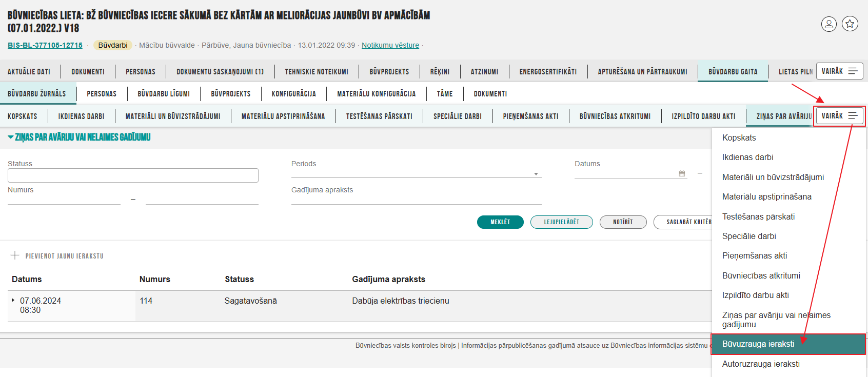Sort by the Datums column header

click(x=27, y=279)
